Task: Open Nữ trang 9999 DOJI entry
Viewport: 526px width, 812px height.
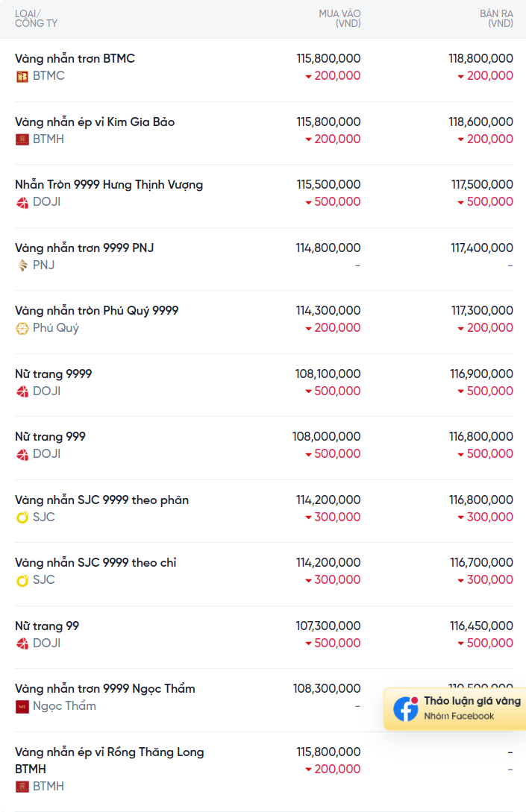Action: [54, 374]
